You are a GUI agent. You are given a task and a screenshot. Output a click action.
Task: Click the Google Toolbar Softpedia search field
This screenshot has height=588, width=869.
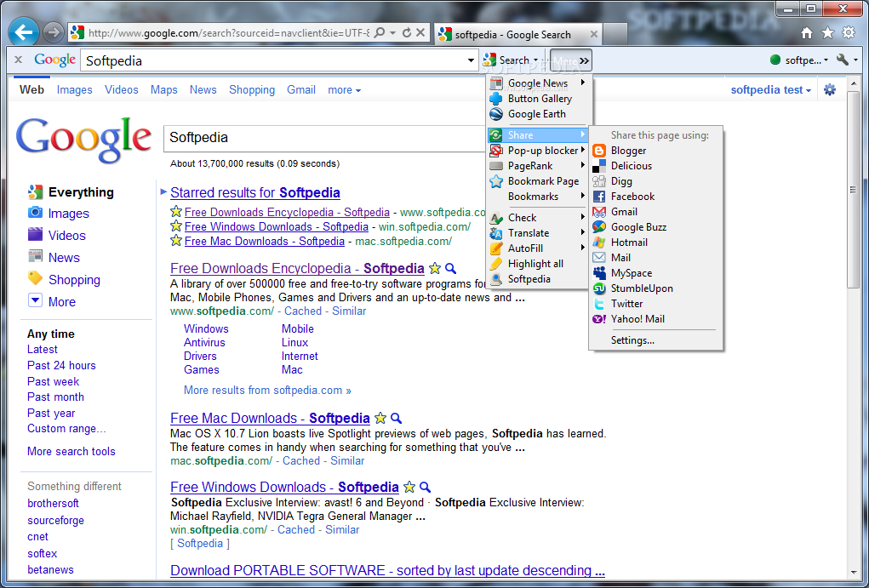tap(274, 60)
